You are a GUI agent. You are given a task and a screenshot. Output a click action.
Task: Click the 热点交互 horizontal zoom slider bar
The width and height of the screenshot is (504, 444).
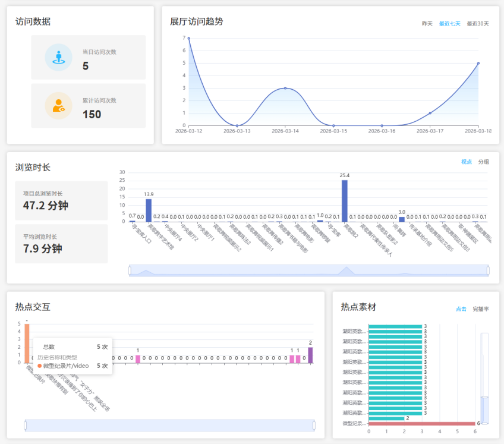169,425
